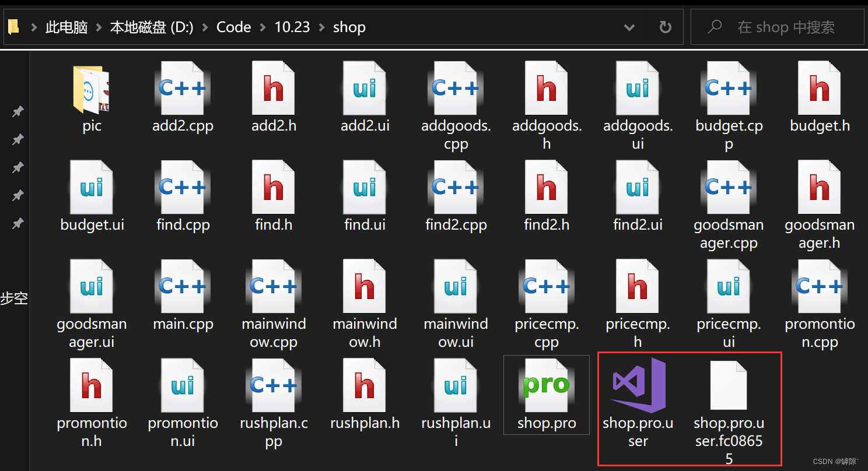The image size is (868, 471).
Task: Select the add2.h header file icon
Action: click(x=274, y=89)
